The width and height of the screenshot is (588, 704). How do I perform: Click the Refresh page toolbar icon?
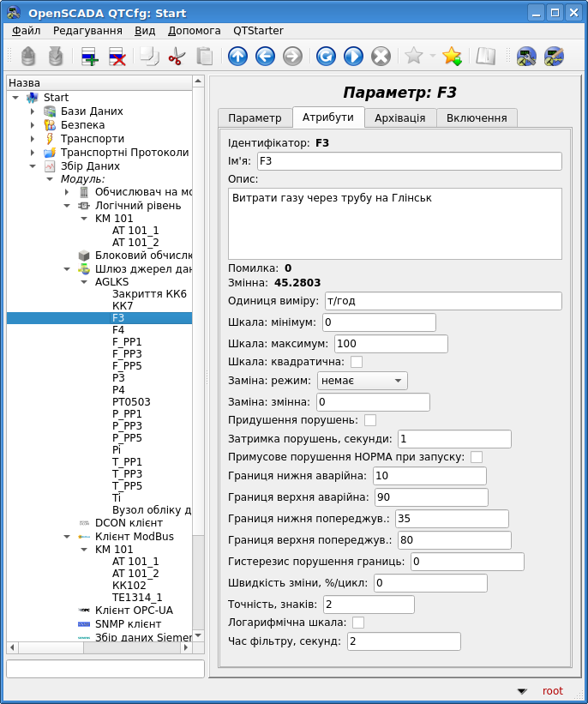point(326,57)
